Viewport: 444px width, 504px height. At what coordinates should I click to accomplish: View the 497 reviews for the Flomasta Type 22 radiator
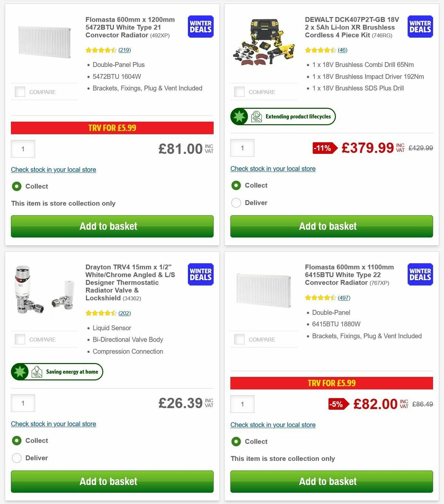tap(344, 298)
